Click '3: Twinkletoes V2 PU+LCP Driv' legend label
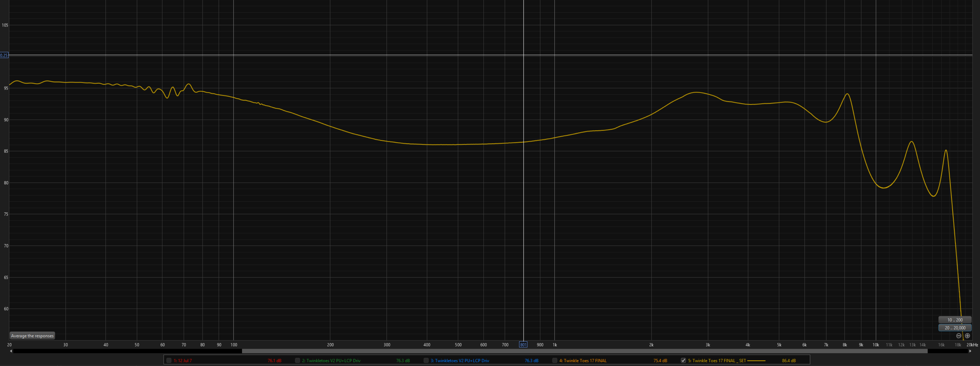This screenshot has height=366, width=980. [x=459, y=361]
